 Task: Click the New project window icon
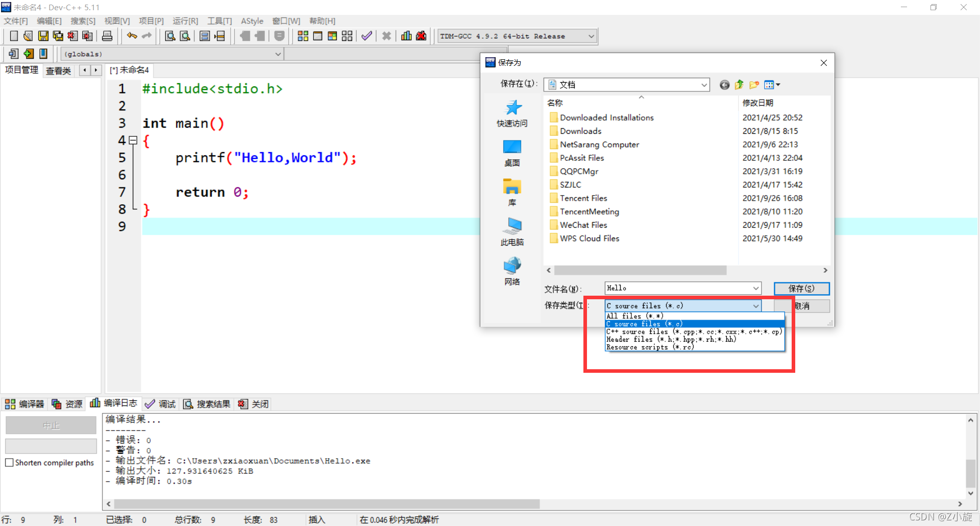(x=14, y=54)
